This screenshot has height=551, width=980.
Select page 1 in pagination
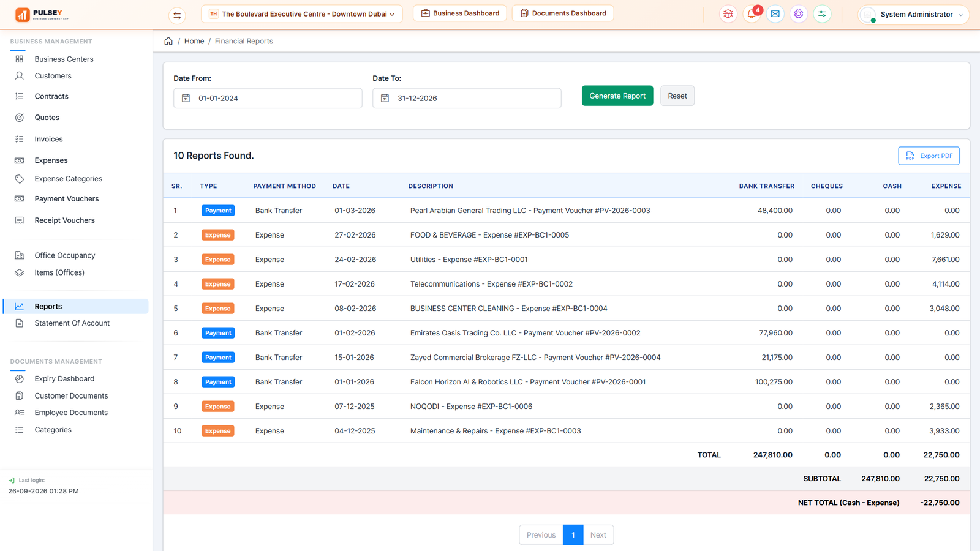pyautogui.click(x=573, y=535)
